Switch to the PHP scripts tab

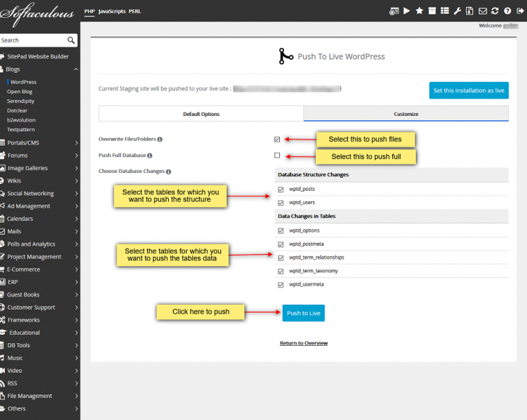(x=89, y=12)
